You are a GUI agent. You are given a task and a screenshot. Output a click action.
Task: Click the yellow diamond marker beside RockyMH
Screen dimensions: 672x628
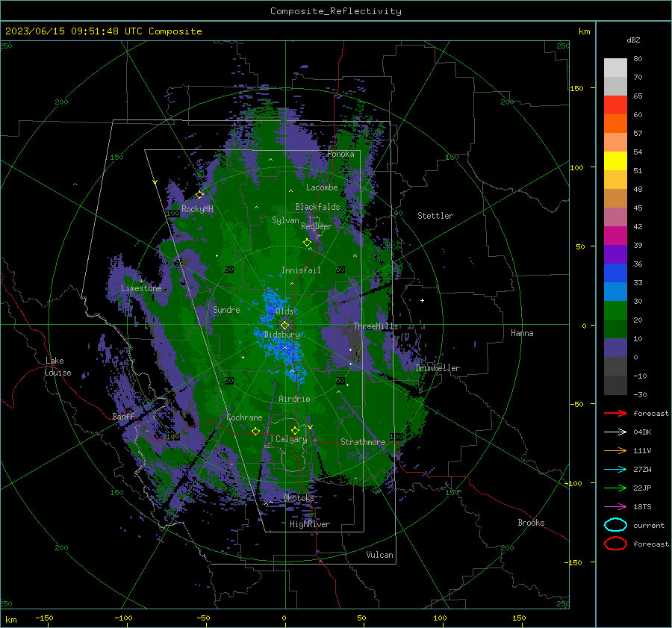(199, 195)
